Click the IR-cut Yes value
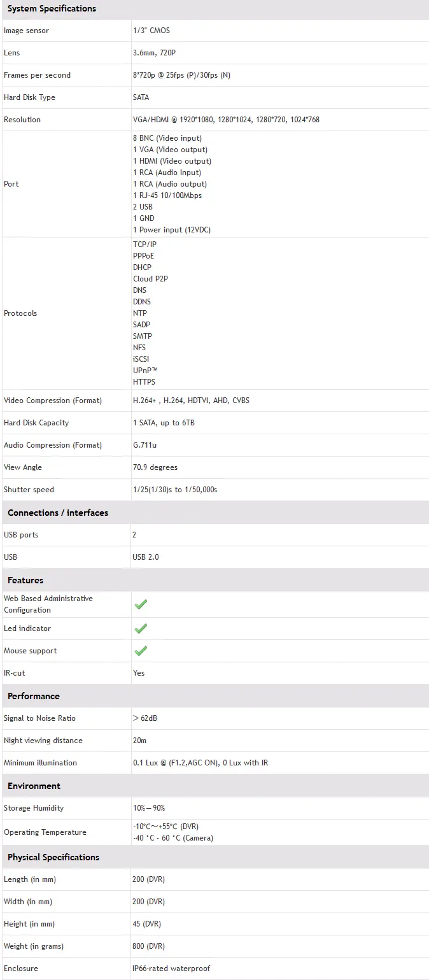 click(x=139, y=673)
